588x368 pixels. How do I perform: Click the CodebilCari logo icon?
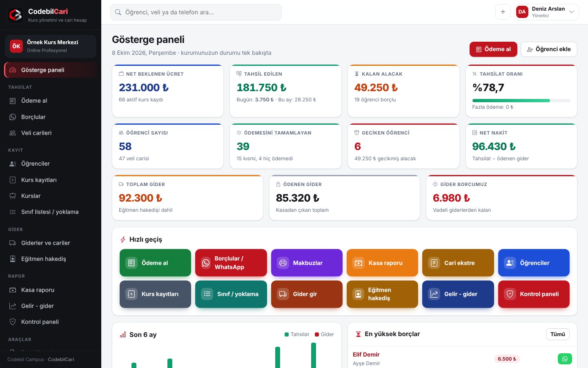point(16,15)
